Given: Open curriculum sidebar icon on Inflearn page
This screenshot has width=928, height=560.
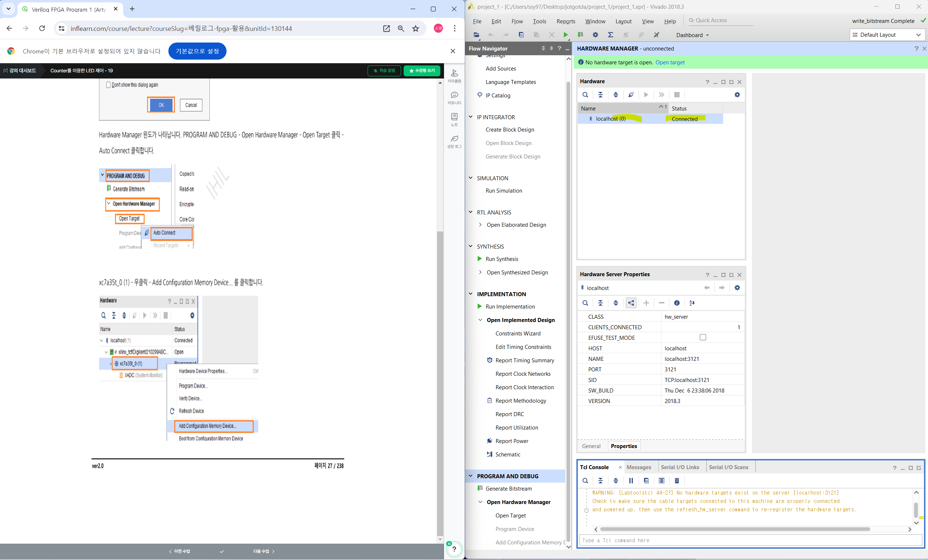Looking at the screenshot, I should click(x=454, y=76).
